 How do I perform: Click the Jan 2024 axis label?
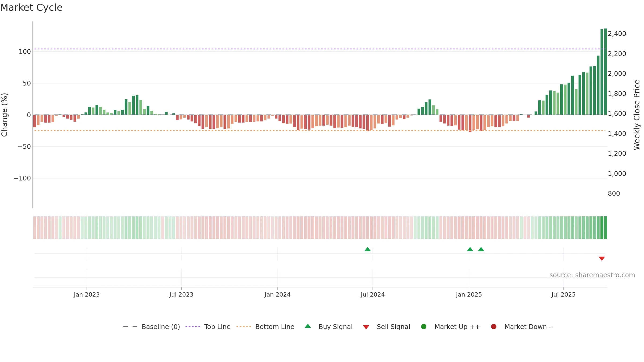(277, 294)
